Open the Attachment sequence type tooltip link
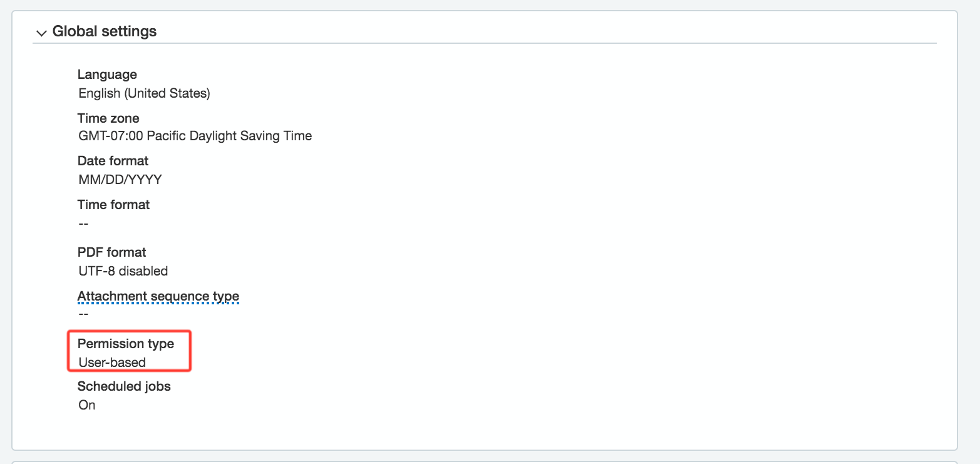The image size is (980, 464). (x=158, y=296)
